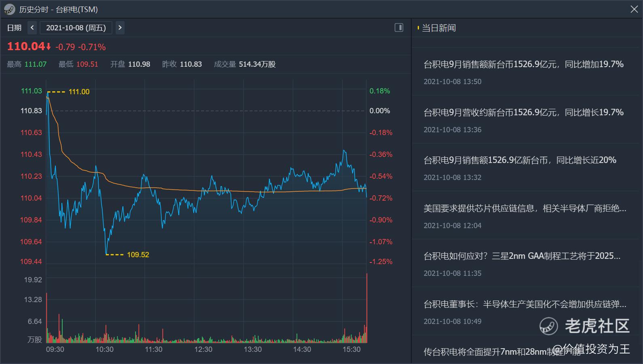Click news timestamp 2021-10-08 12:04
The height and width of the screenshot is (364, 643).
pos(453,226)
